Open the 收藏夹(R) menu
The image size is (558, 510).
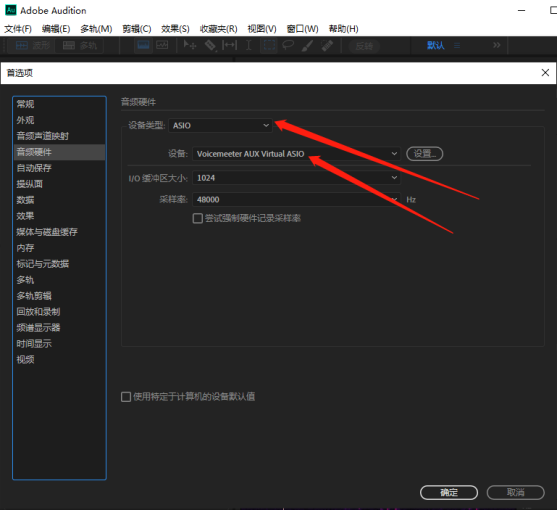click(219, 29)
